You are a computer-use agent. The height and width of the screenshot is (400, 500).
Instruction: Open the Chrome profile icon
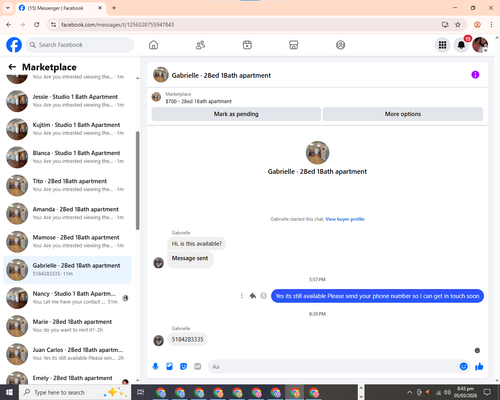(x=477, y=25)
